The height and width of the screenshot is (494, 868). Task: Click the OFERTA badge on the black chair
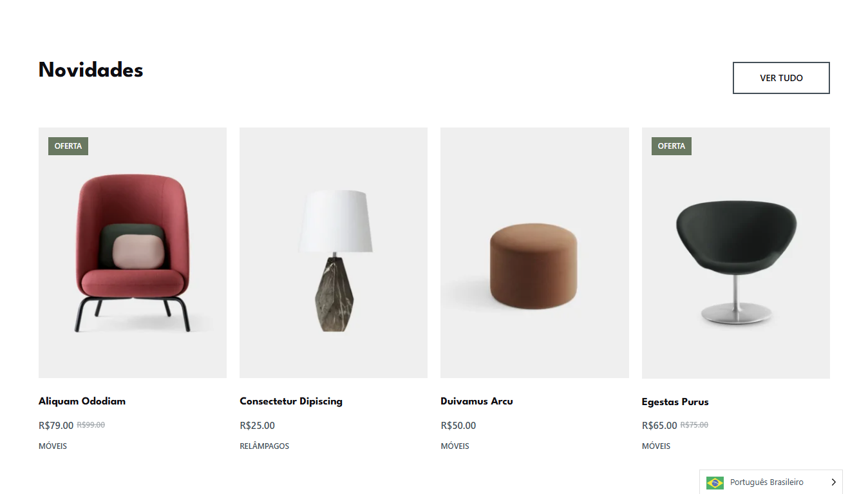[x=672, y=146]
